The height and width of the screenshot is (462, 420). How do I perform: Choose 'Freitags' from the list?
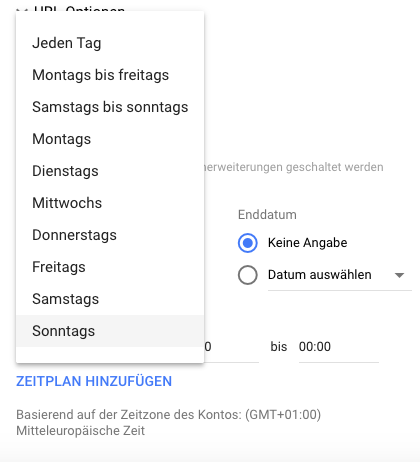coord(110,267)
